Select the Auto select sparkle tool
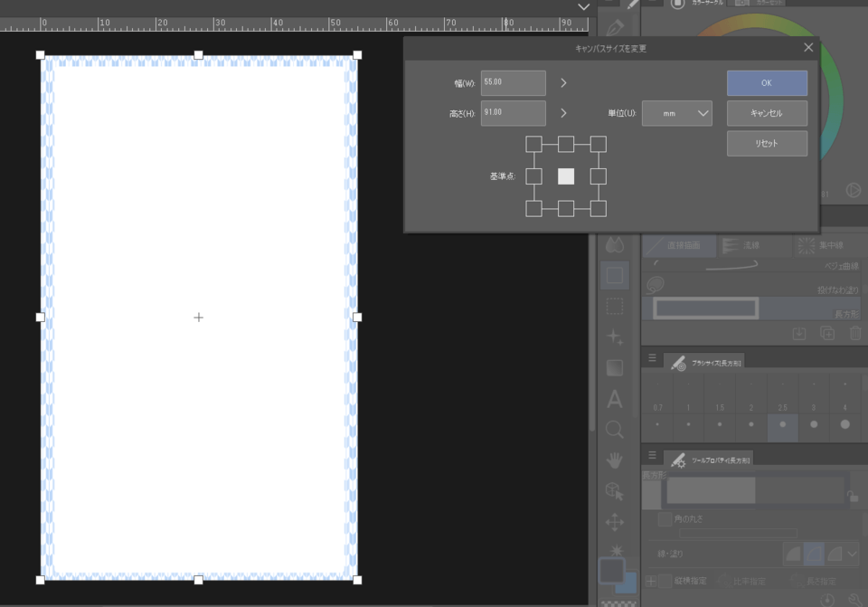 pyautogui.click(x=615, y=337)
